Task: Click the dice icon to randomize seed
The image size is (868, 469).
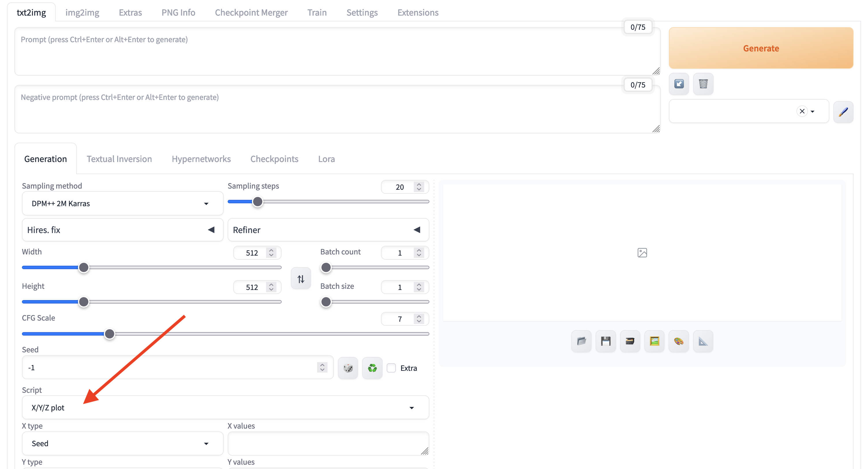Action: (348, 368)
